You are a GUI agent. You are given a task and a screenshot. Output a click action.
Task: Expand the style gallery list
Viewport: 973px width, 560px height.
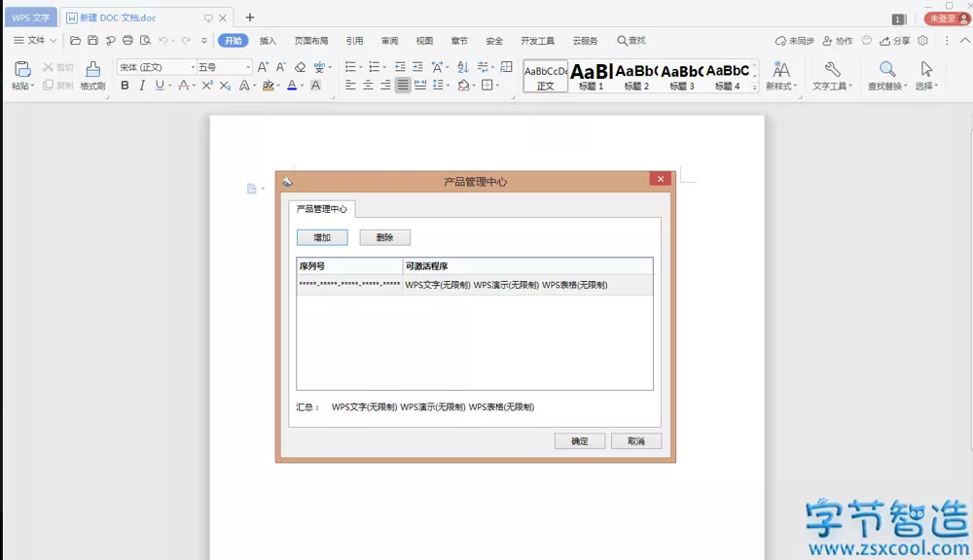[755, 87]
